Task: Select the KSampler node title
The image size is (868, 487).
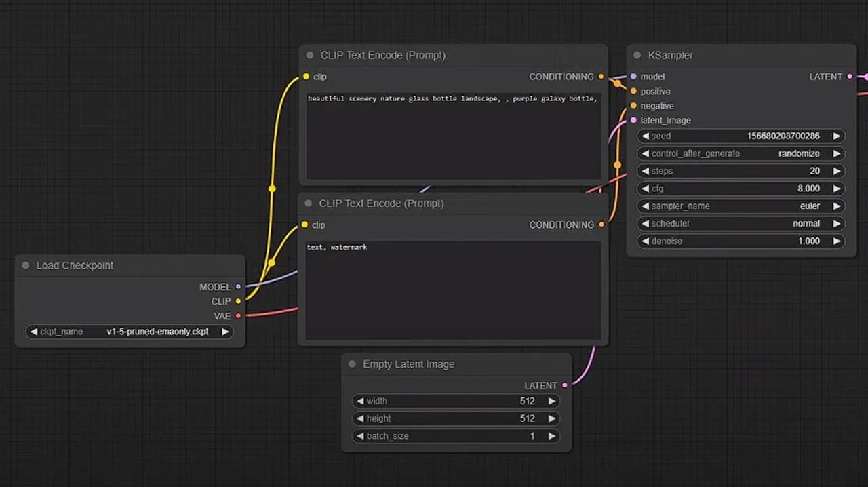Action: (670, 55)
